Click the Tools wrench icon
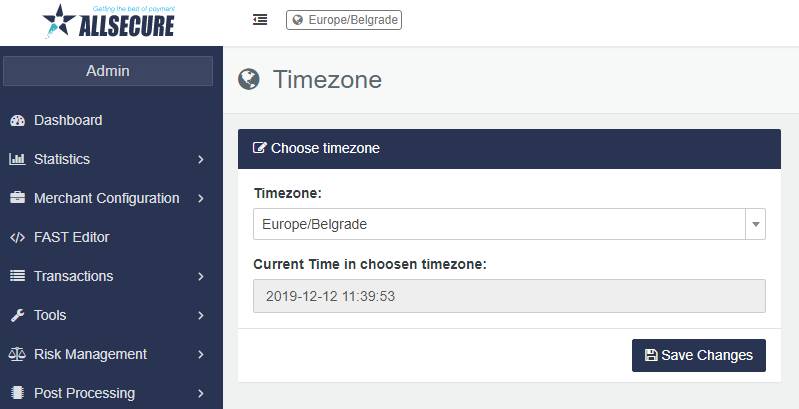This screenshot has height=409, width=799. click(17, 315)
